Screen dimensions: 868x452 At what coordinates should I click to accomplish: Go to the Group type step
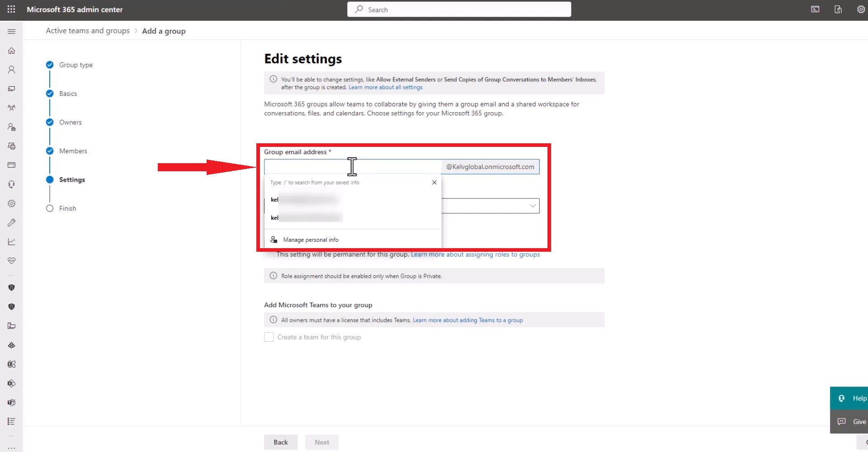point(75,65)
